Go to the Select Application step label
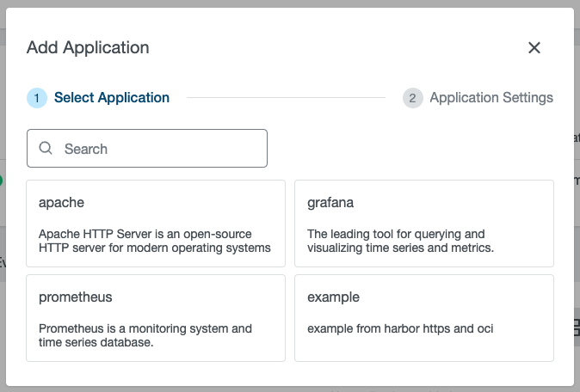 (x=112, y=98)
